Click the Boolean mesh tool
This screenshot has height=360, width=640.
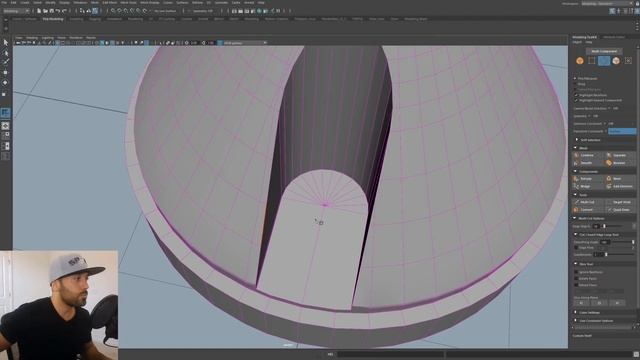[620, 163]
